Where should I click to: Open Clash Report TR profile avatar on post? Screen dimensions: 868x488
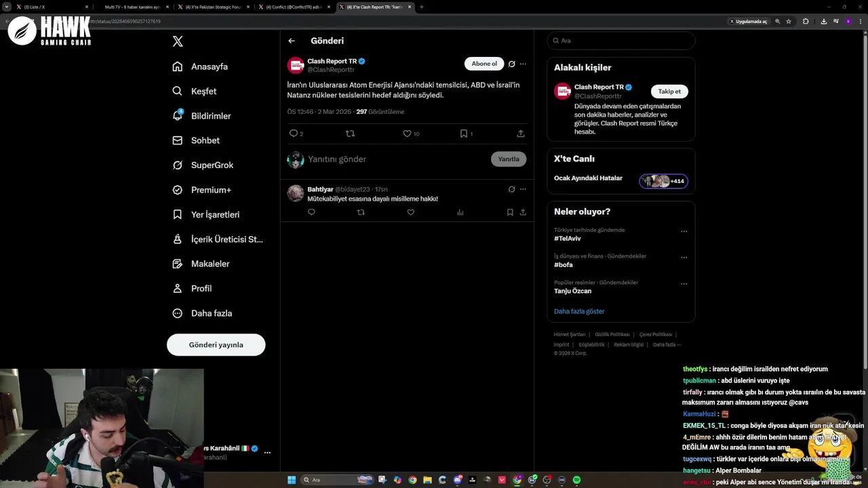[x=296, y=65]
